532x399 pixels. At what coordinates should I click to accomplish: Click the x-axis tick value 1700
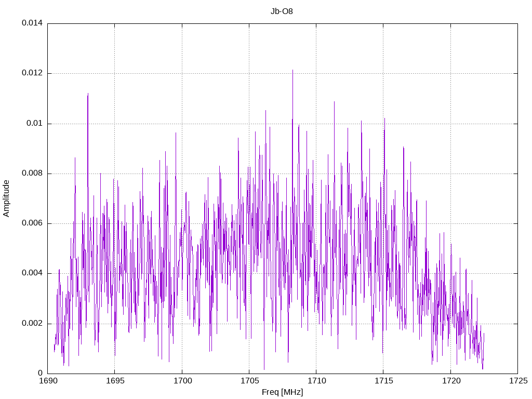tap(182, 381)
